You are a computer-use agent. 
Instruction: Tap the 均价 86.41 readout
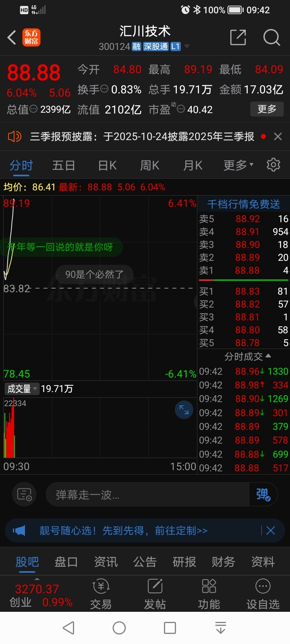point(29,187)
